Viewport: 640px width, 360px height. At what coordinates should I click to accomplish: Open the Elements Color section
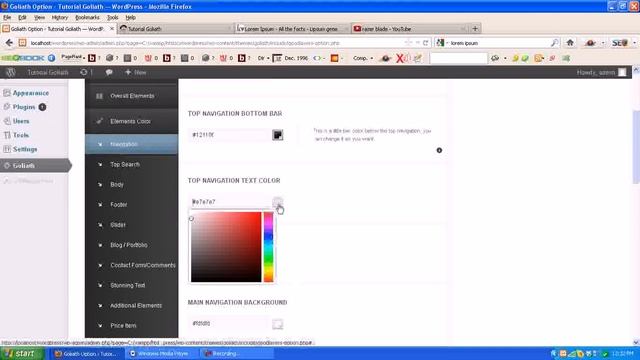(131, 121)
